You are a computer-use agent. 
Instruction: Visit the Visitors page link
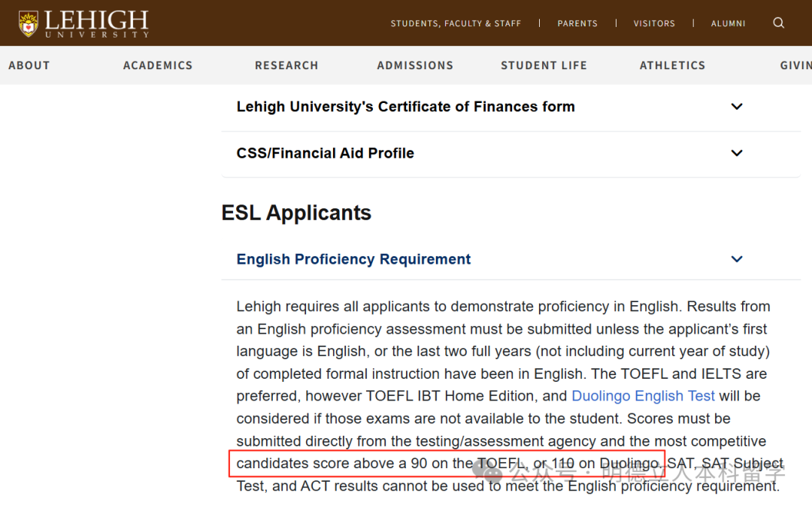tap(654, 23)
